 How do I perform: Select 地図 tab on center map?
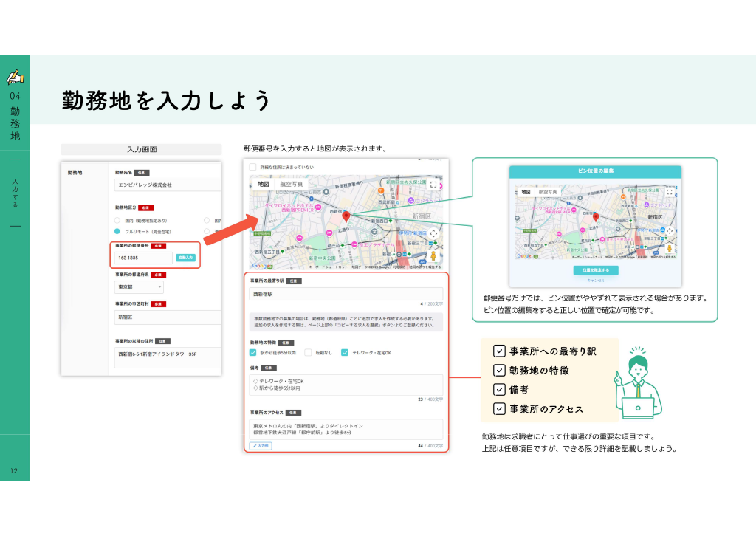pos(264,184)
